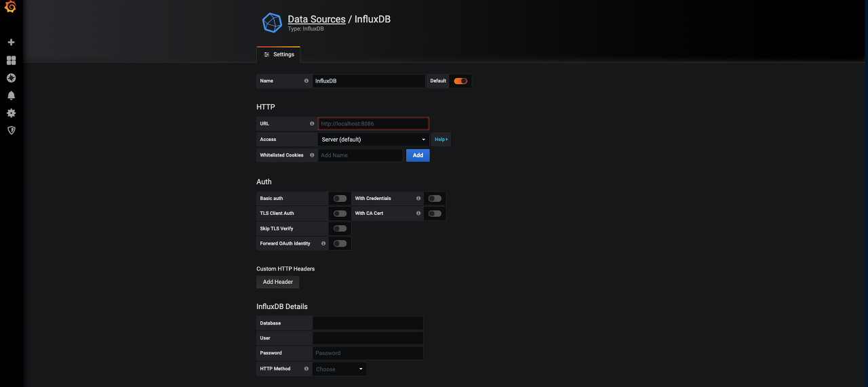Open the Access Server (default) dropdown
Screen dimensions: 868x387
coord(374,140)
